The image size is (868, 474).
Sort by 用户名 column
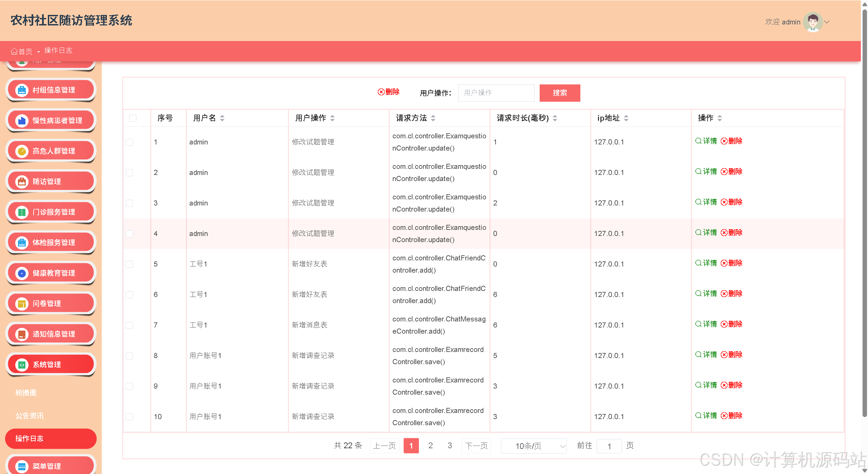coord(222,118)
